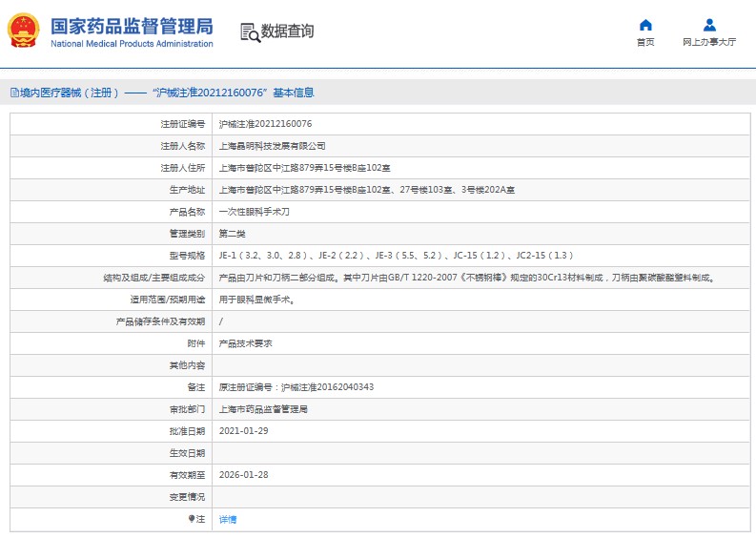Image resolution: width=756 pixels, height=538 pixels.
Task: Click the 注册证编号 row label
Action: [183, 124]
